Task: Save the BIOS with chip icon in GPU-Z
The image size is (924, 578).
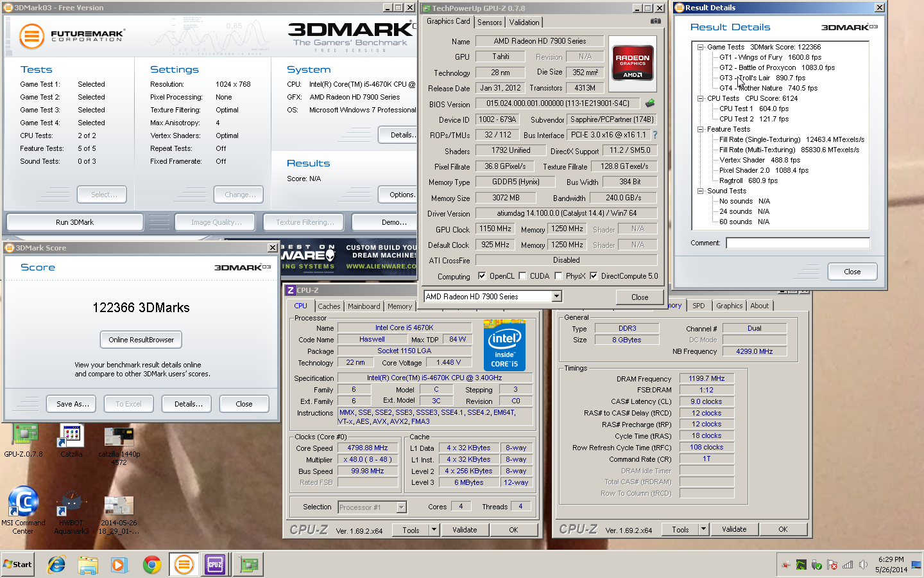Action: 650,103
